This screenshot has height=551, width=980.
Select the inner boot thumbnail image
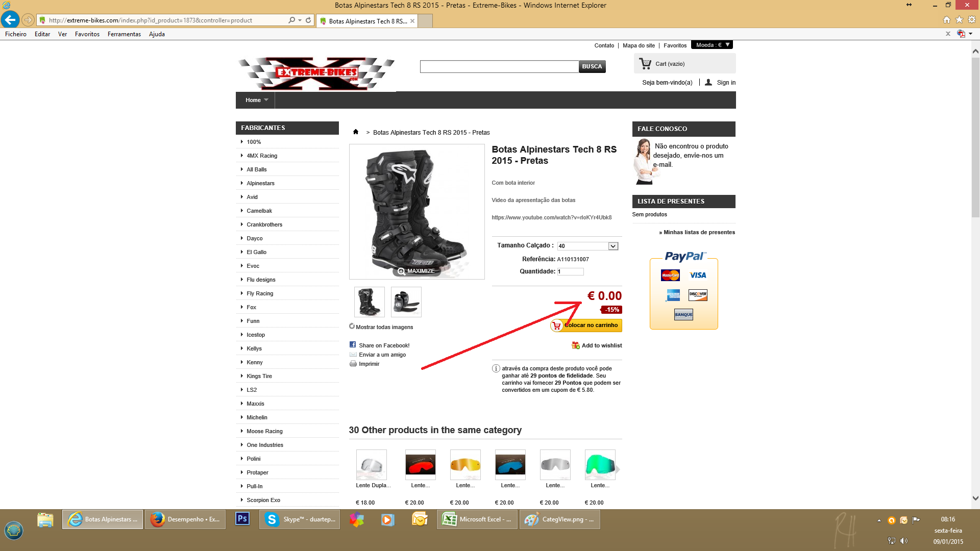pos(406,302)
